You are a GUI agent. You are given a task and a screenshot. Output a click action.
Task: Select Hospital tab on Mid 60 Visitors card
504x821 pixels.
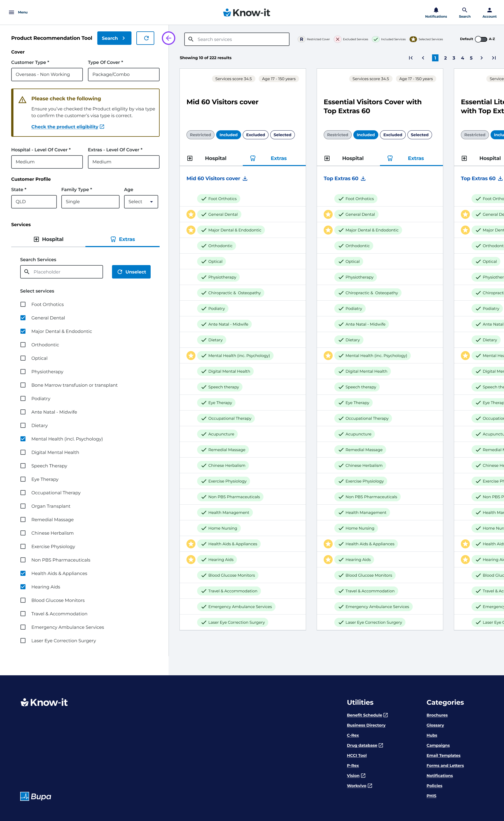tap(211, 158)
